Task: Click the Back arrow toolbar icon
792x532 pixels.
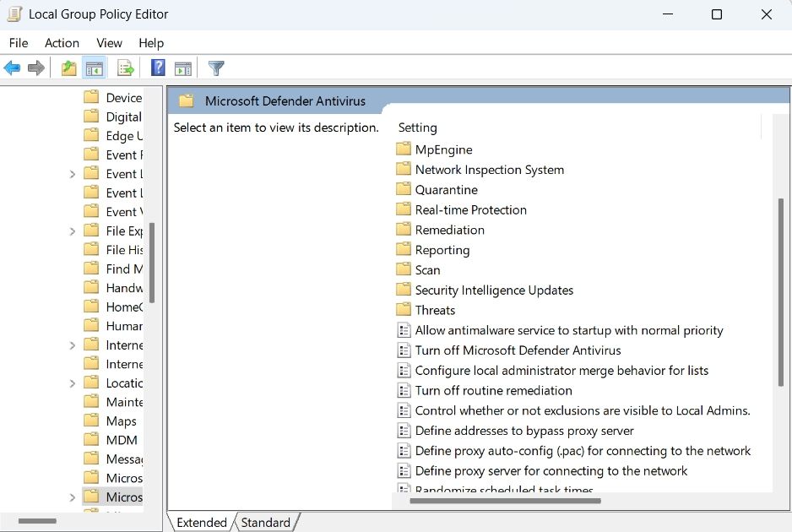Action: pyautogui.click(x=12, y=68)
